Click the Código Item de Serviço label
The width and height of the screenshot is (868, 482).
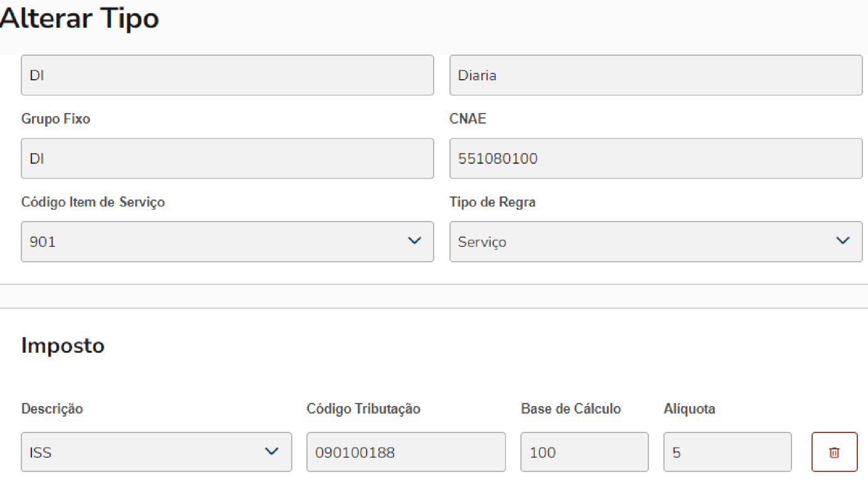tap(93, 202)
